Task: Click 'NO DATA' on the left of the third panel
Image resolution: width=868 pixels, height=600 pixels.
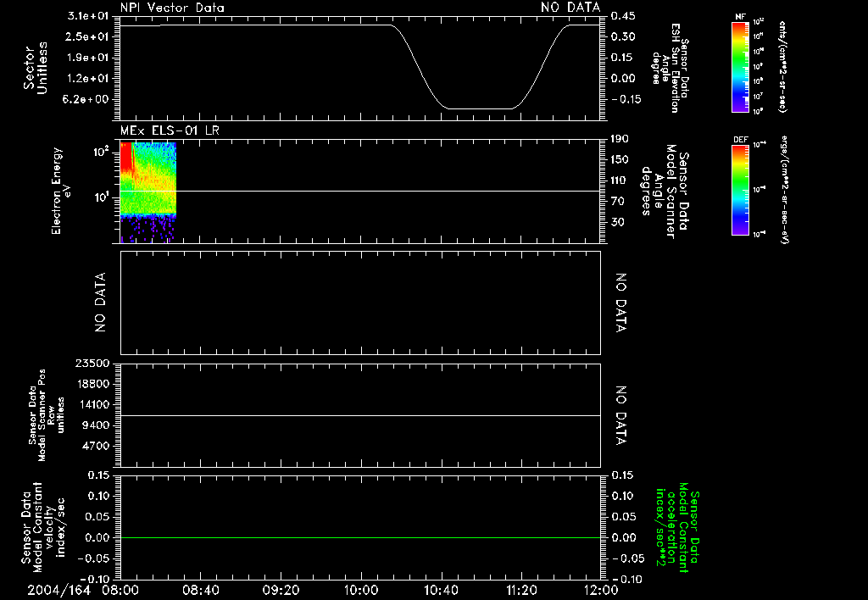Action: (100, 303)
